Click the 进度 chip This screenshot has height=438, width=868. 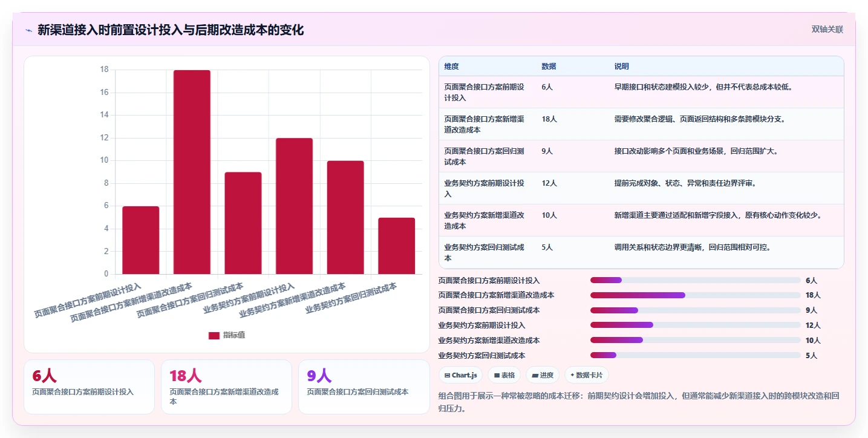point(543,375)
